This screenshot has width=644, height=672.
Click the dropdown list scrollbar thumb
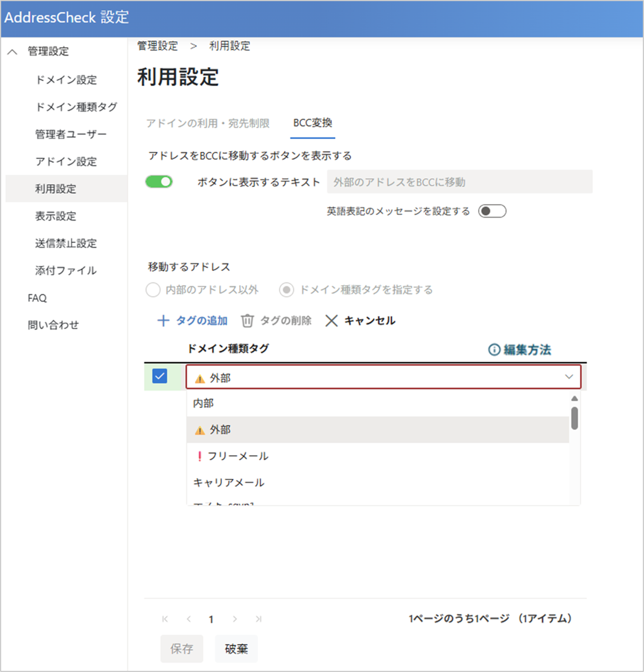(574, 418)
